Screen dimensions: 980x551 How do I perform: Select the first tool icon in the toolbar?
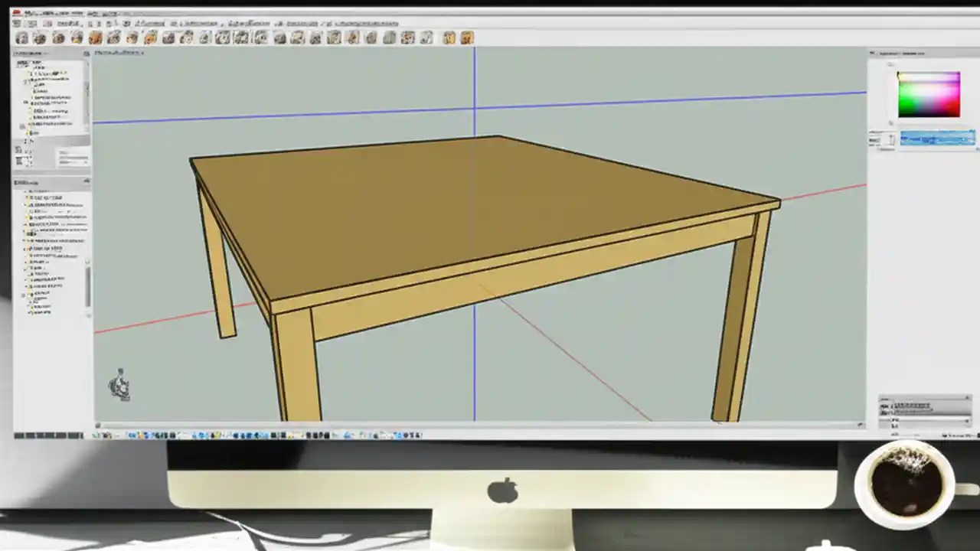(x=22, y=38)
